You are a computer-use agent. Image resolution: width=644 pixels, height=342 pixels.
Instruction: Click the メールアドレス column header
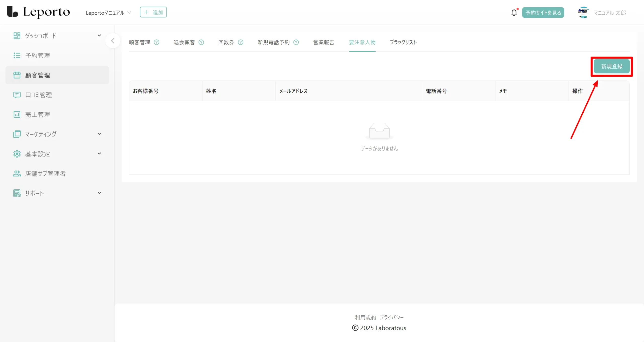pyautogui.click(x=349, y=91)
